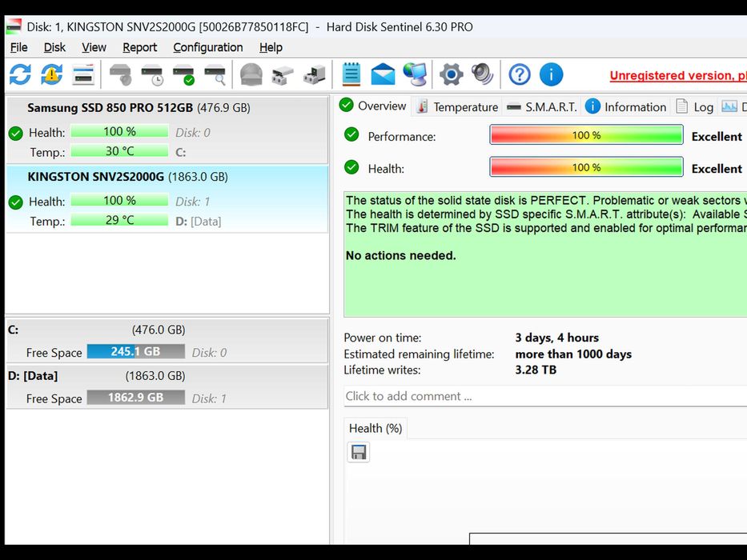Click the refresh with warning icon

pyautogui.click(x=51, y=74)
